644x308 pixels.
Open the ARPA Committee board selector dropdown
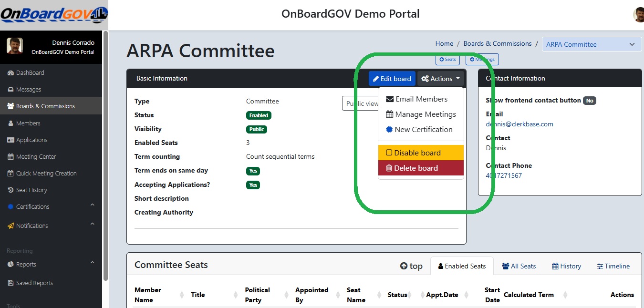592,44
